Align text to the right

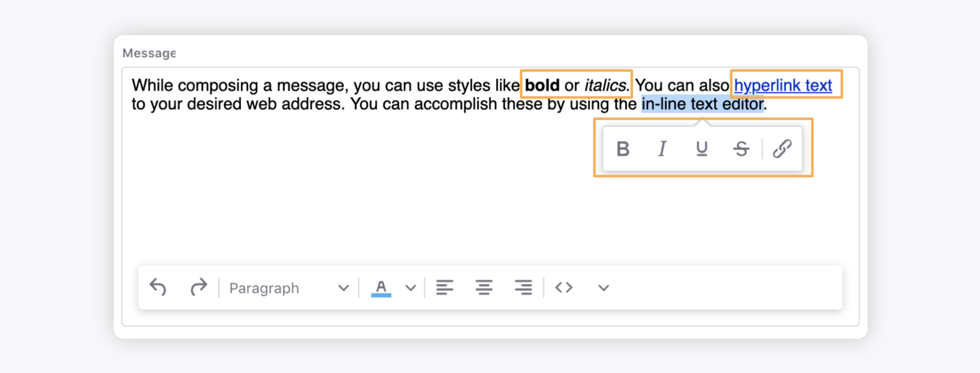(523, 288)
